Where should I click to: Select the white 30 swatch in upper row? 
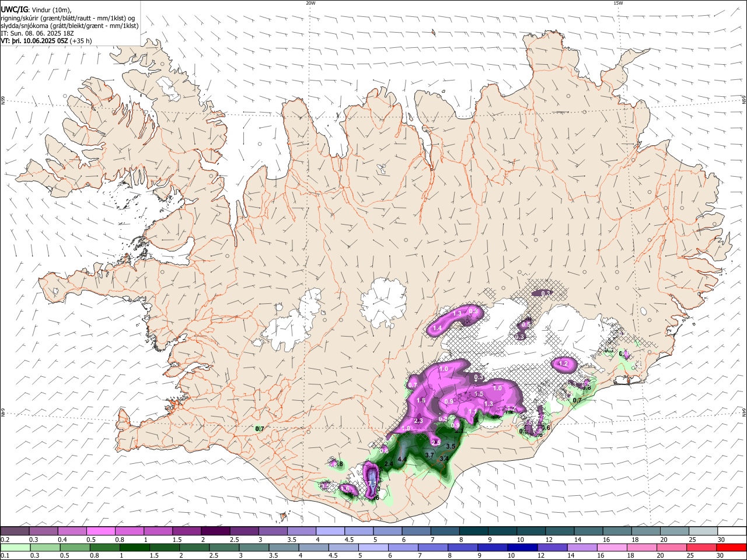732,531
